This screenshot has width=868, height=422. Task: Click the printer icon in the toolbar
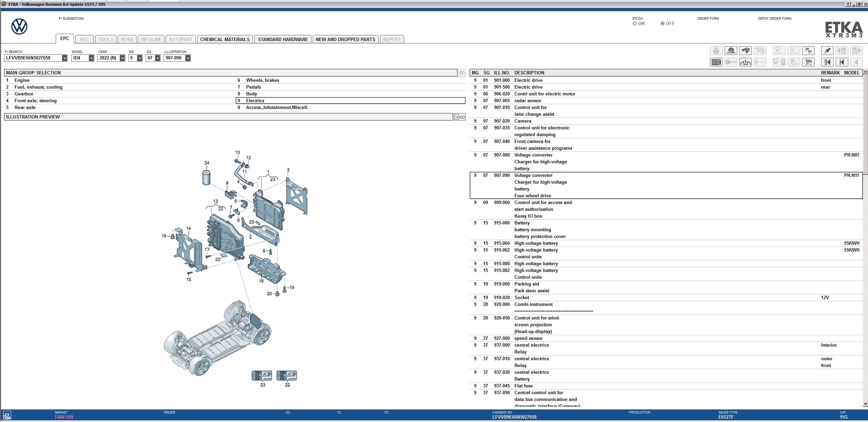pyautogui.click(x=716, y=51)
